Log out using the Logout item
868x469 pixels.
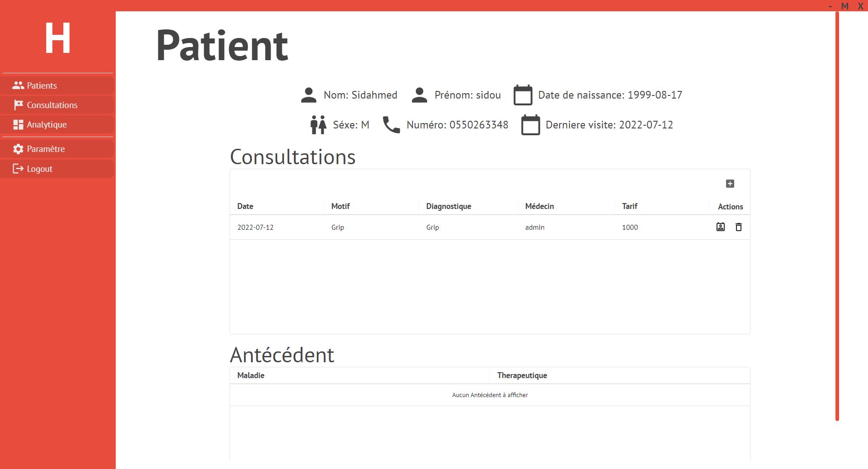point(57,169)
